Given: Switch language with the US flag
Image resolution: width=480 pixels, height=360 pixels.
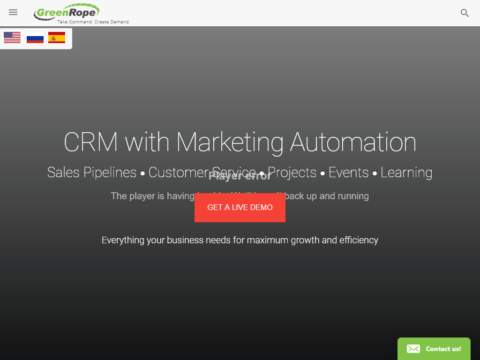Looking at the screenshot, I should [x=12, y=37].
